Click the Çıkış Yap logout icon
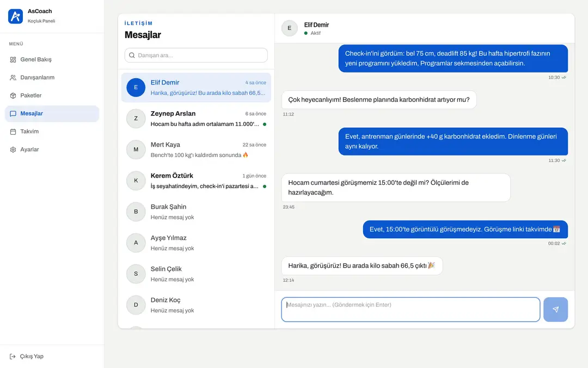Viewport: 588px width, 368px height. point(13,357)
